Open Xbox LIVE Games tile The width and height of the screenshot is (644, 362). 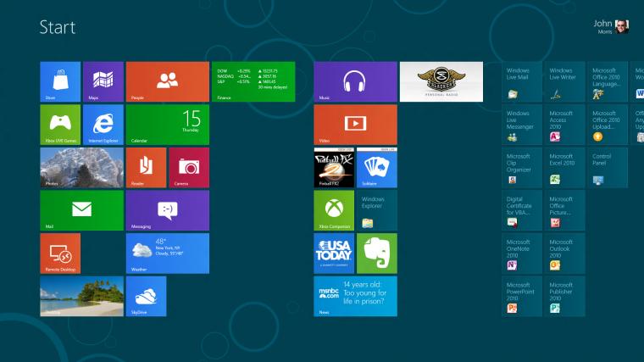tap(60, 125)
